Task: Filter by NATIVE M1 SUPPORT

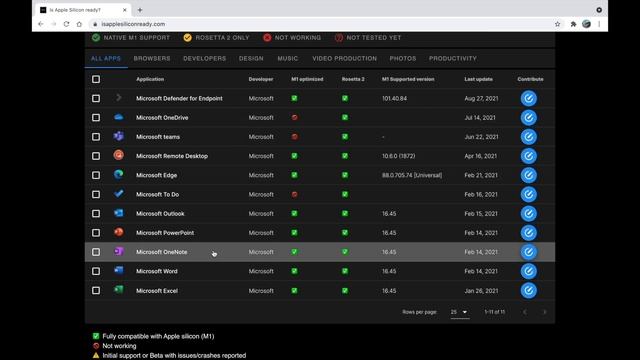Action: [x=131, y=38]
